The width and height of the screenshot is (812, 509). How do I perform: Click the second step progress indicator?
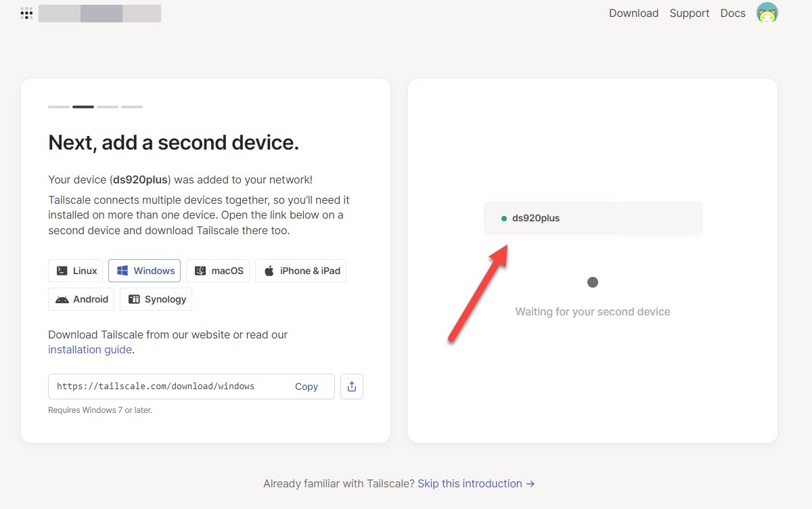coord(83,107)
